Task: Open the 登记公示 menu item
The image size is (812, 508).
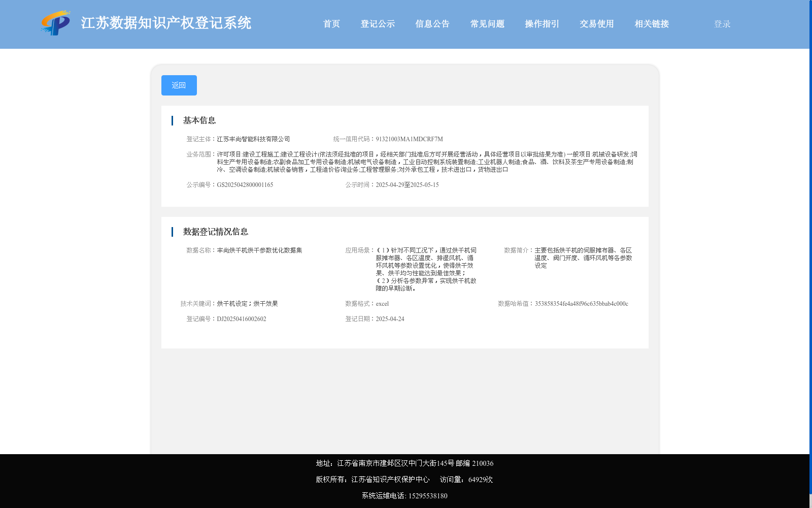Action: point(378,24)
